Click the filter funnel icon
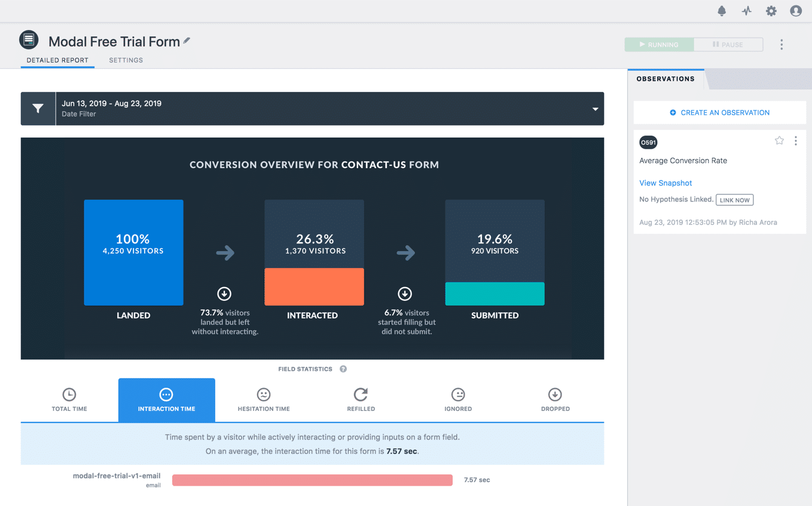Screen dimensions: 812x506 (x=38, y=108)
